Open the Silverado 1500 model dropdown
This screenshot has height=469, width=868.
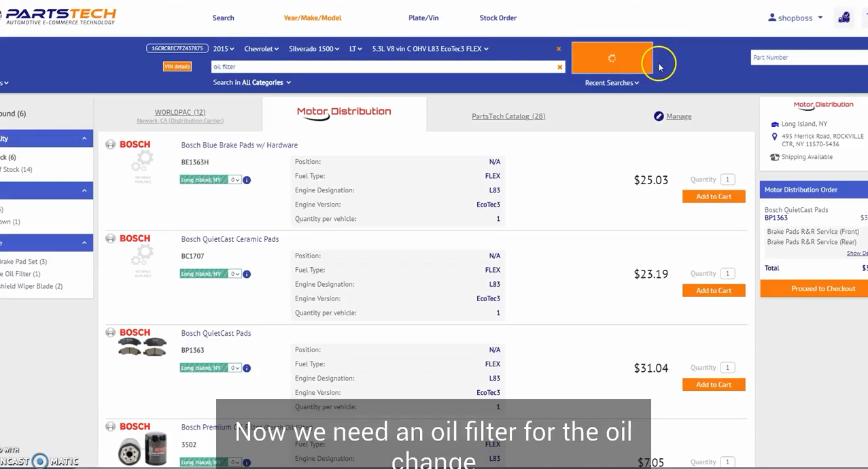tap(313, 49)
